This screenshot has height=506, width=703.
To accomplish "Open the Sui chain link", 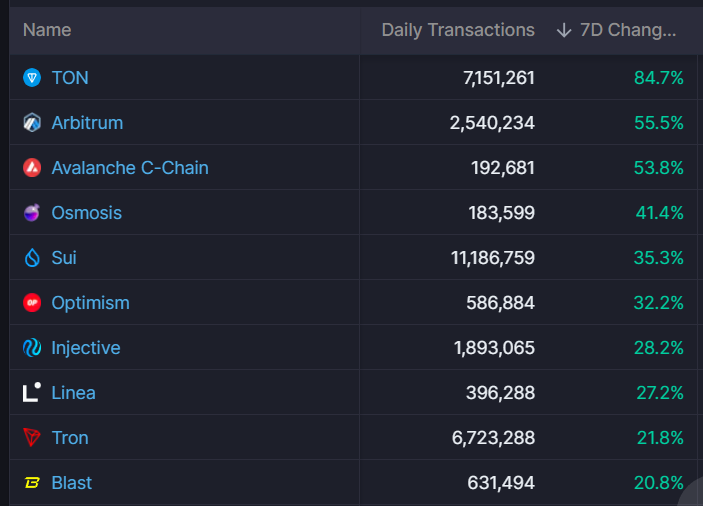I will coord(64,258).
